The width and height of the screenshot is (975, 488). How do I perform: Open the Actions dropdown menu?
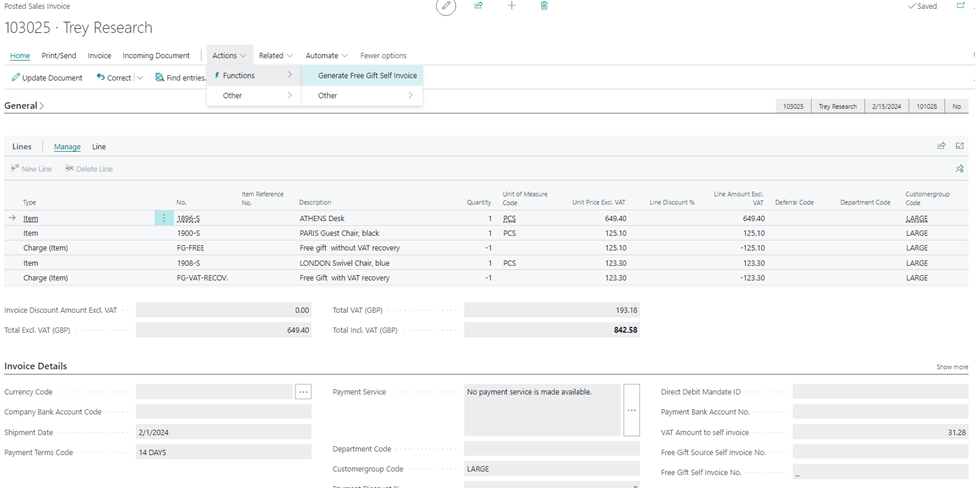(229, 55)
